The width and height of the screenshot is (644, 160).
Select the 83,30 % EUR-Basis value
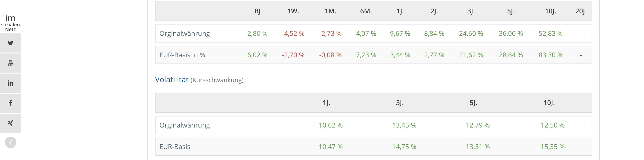[x=550, y=55]
